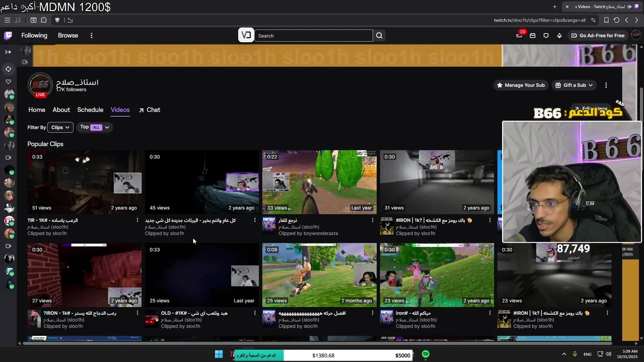Open options for the 33 views clip
Viewport: 644px width, 362px height.
(372, 220)
